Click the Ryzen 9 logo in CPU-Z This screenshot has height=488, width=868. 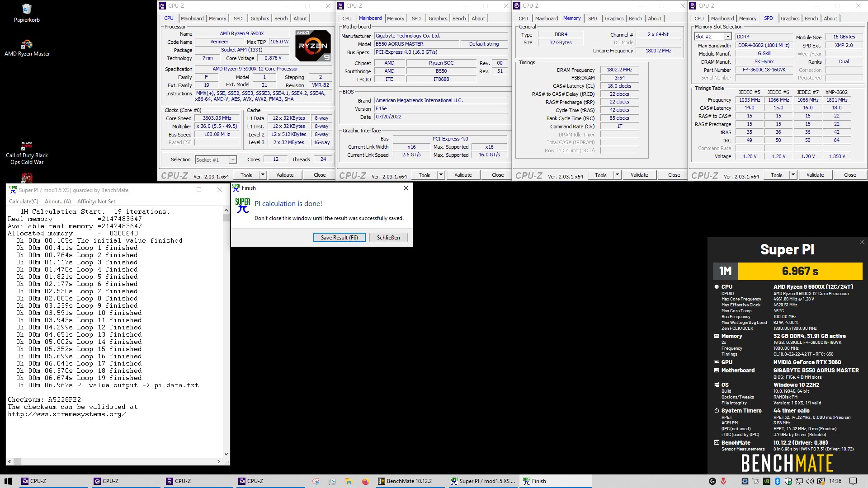(313, 46)
